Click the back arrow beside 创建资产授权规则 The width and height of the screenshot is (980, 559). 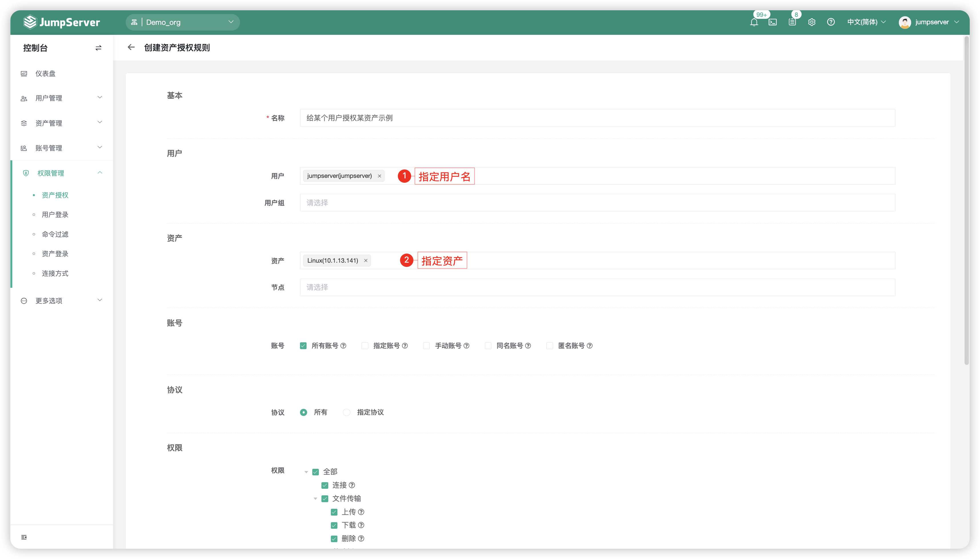pos(131,47)
